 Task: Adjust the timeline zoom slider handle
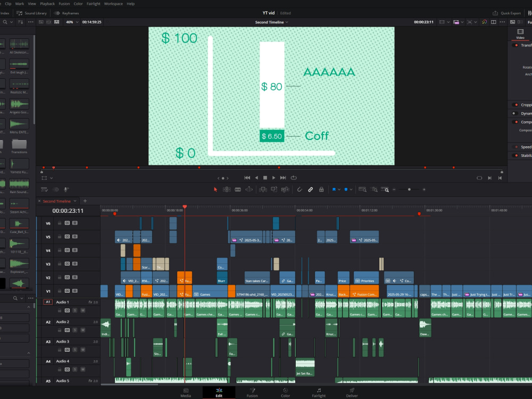[x=409, y=190]
